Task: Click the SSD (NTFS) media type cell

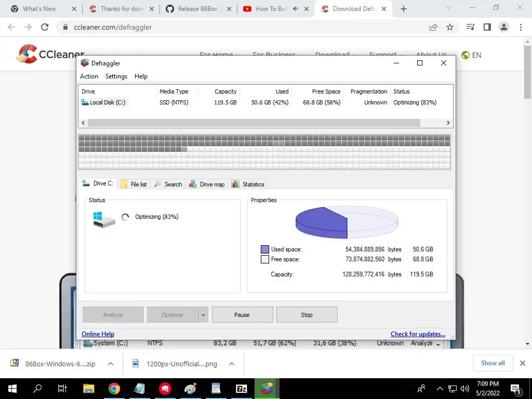Action: pos(174,102)
